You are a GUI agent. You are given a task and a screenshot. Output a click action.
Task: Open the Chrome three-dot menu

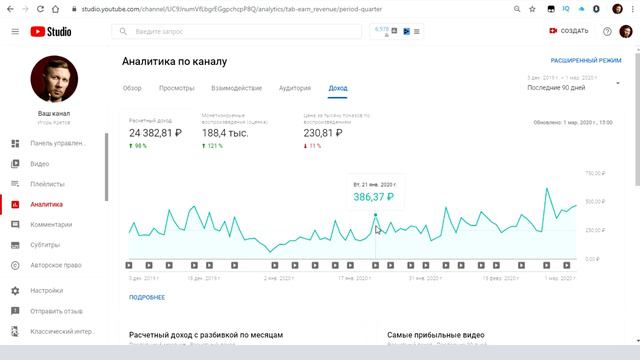(x=633, y=9)
